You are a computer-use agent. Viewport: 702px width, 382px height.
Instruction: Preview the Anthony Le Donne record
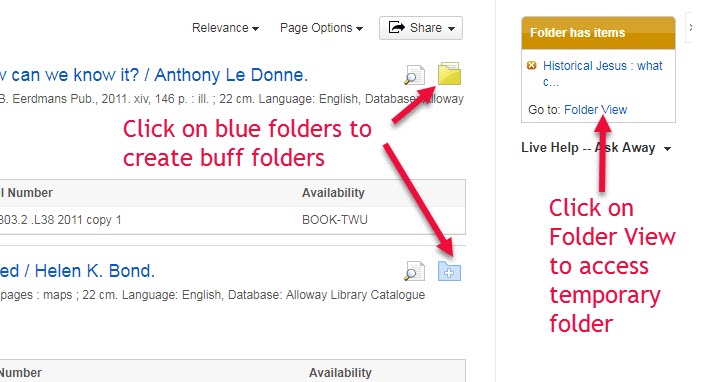click(x=415, y=75)
